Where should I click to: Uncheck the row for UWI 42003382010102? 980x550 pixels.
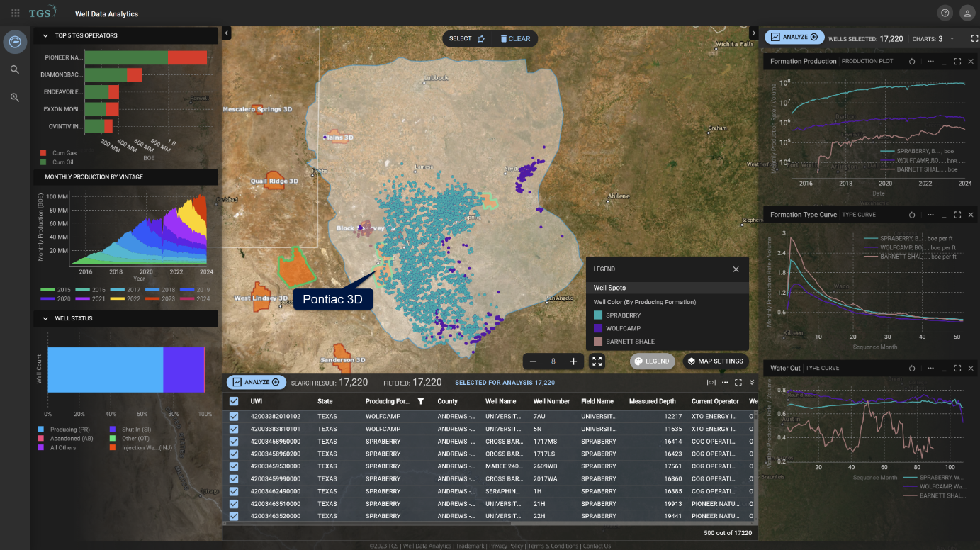click(234, 417)
